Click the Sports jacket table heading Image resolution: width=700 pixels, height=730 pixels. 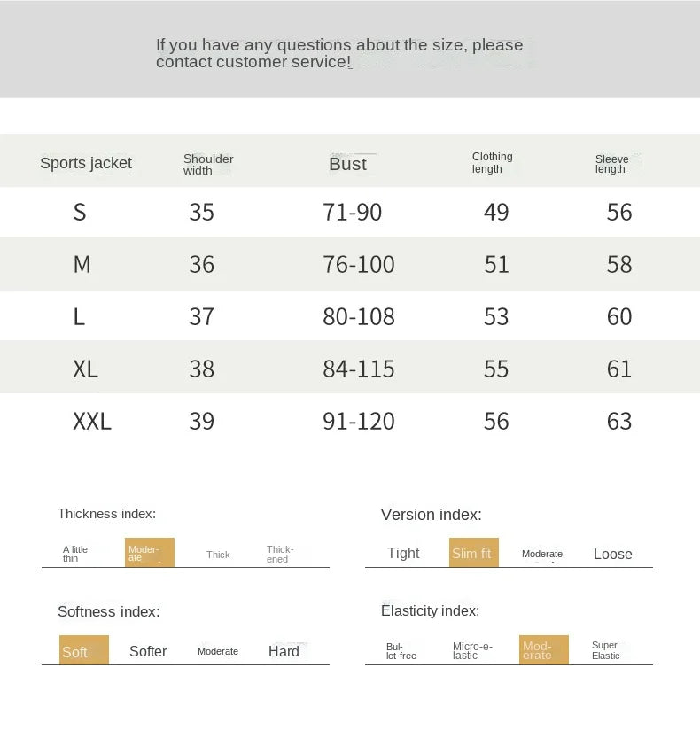coord(86,163)
